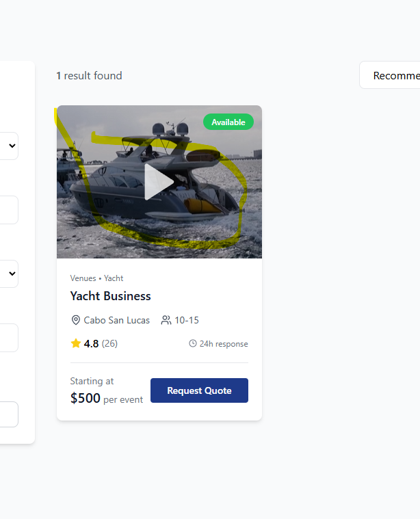Image resolution: width=420 pixels, height=519 pixels.
Task: Click the green Available badge
Action: 228,122
